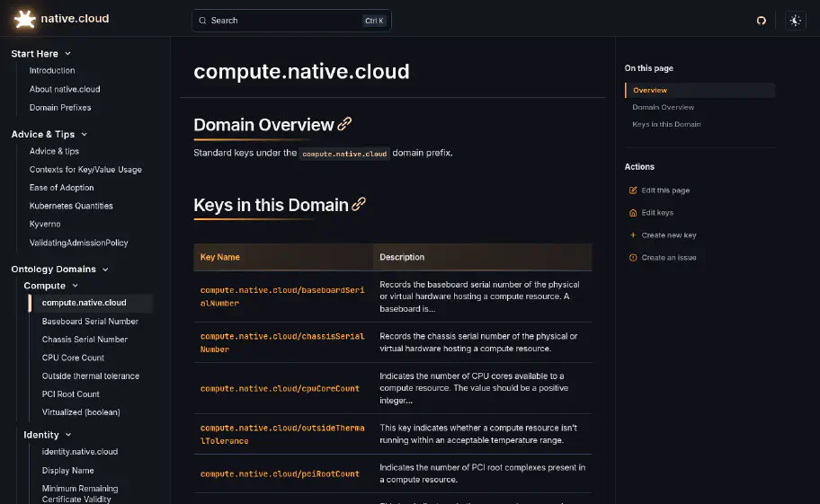This screenshot has height=504, width=820.
Task: Open the outsideThermalTolerance key link
Action: pos(282,434)
